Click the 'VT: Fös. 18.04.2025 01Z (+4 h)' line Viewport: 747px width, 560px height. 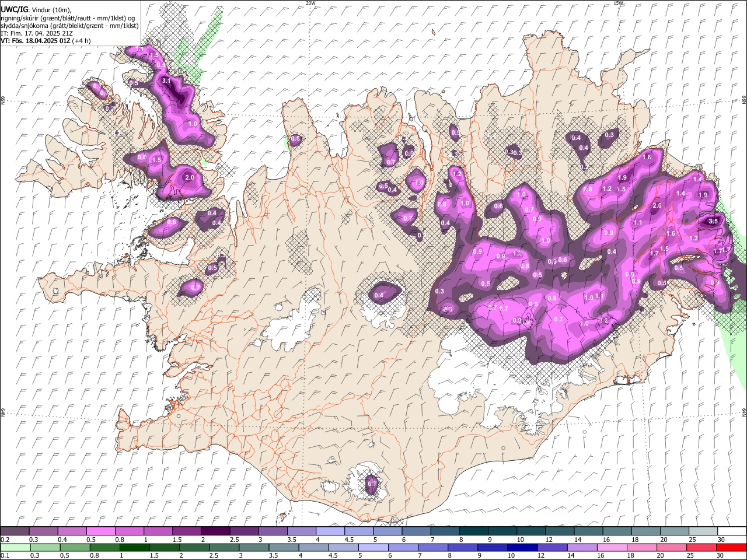[46, 41]
